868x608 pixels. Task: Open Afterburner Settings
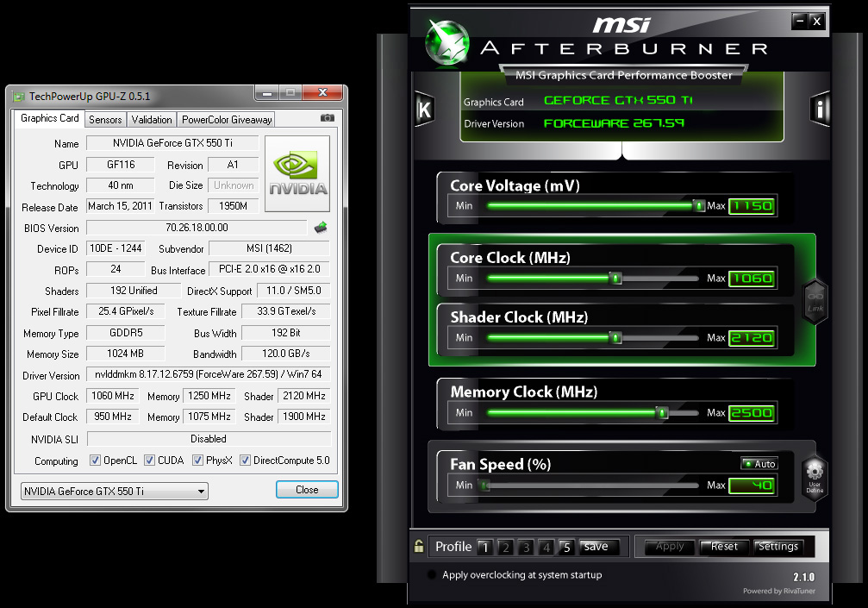(777, 547)
